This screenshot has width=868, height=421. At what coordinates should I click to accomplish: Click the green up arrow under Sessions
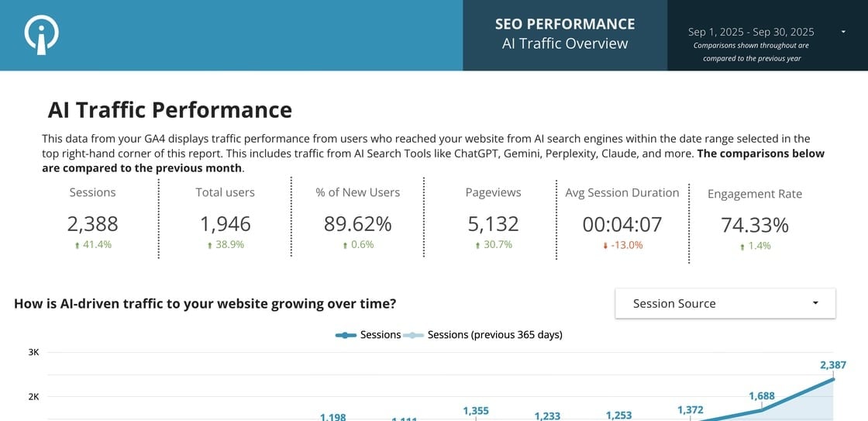point(78,245)
